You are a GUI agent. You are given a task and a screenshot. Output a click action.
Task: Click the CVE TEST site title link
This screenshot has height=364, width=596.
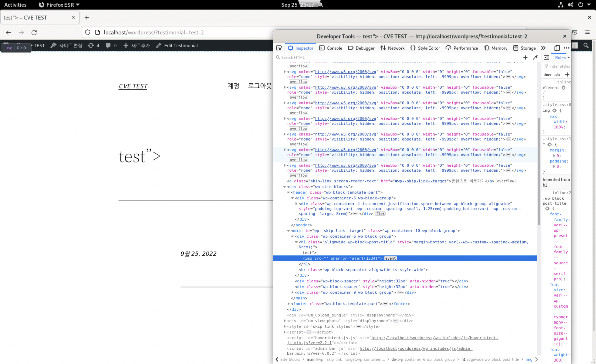point(133,86)
